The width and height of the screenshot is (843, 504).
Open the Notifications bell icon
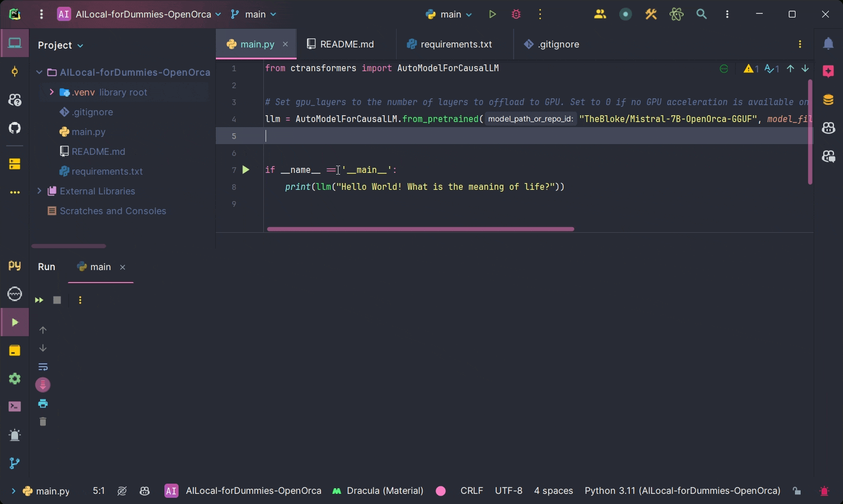pos(828,44)
